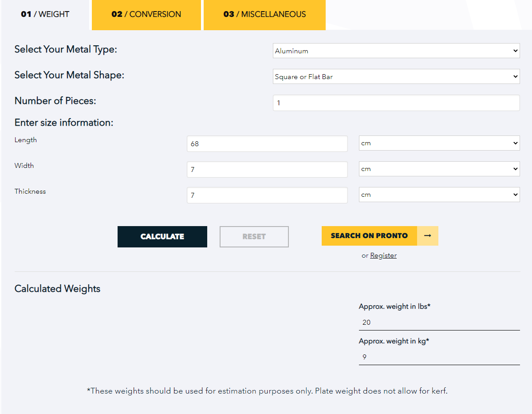Open the Metal Type dropdown

pos(396,51)
